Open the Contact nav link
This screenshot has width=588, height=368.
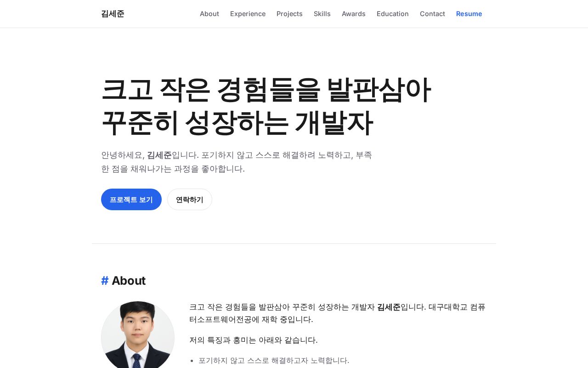[432, 14]
